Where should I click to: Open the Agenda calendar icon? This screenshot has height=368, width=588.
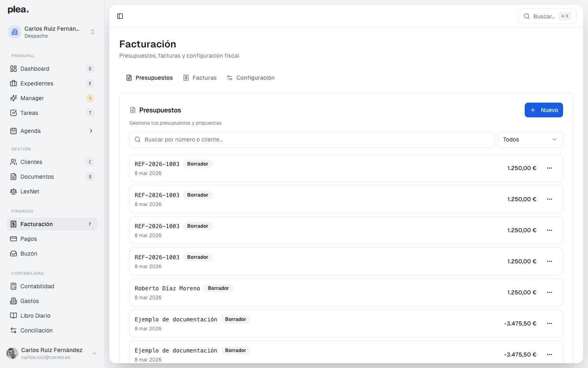click(13, 131)
